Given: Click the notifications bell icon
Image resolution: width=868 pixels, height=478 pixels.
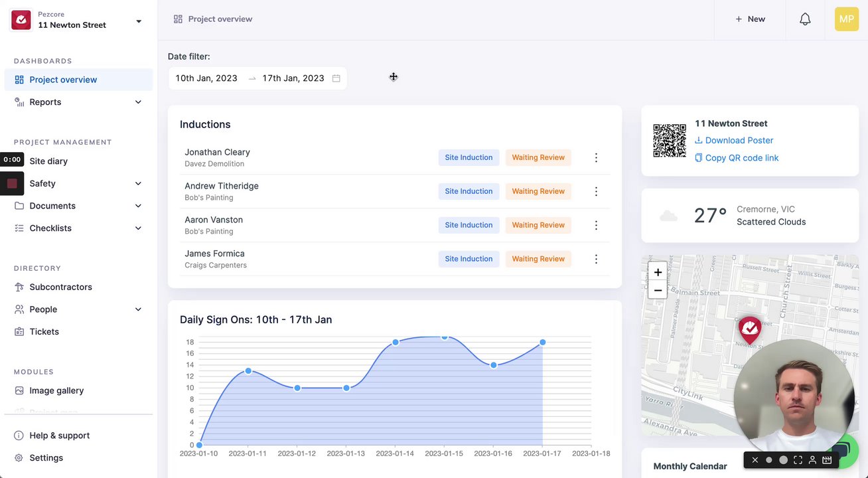Looking at the screenshot, I should [805, 19].
